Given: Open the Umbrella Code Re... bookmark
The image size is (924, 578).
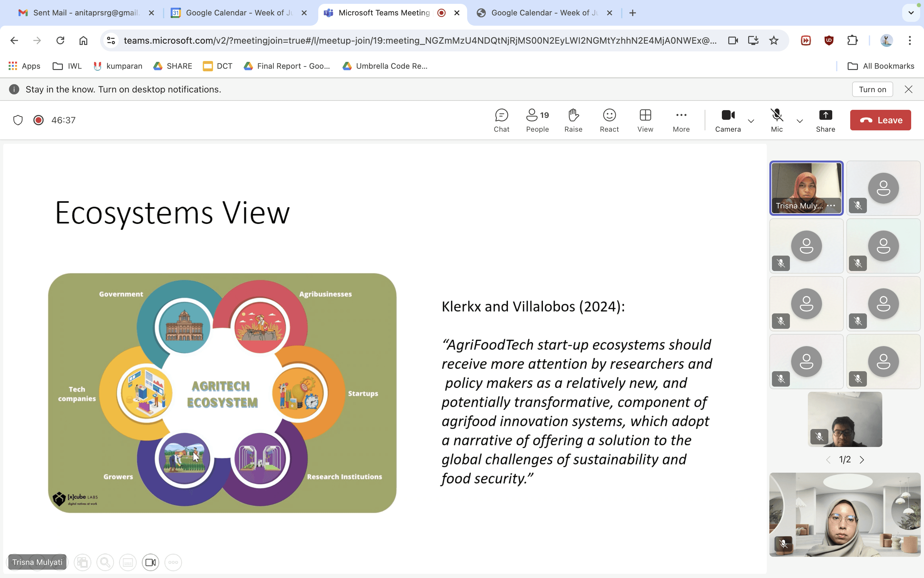Looking at the screenshot, I should click(385, 66).
